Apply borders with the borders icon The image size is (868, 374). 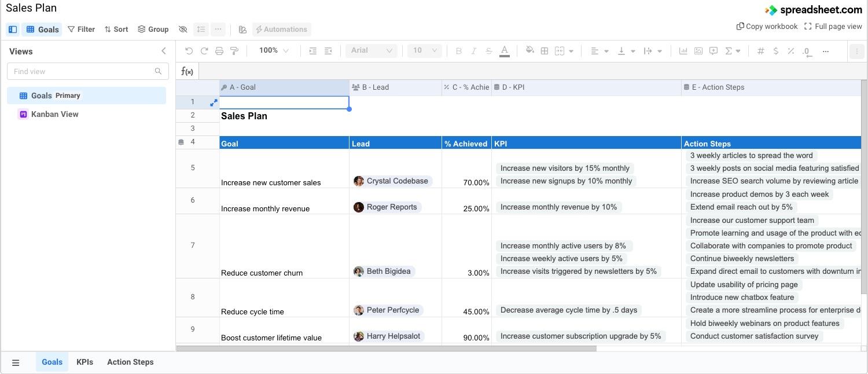click(x=544, y=50)
